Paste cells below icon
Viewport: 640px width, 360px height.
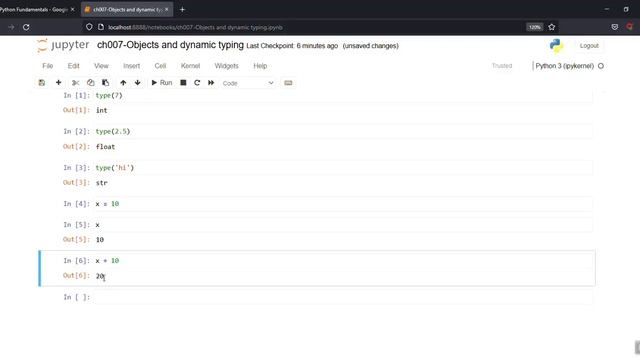click(105, 83)
